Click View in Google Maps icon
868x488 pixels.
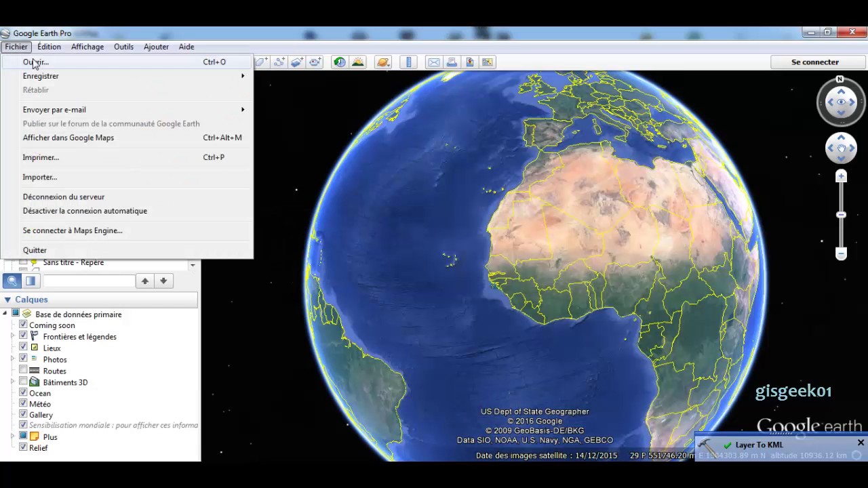pyautogui.click(x=487, y=62)
